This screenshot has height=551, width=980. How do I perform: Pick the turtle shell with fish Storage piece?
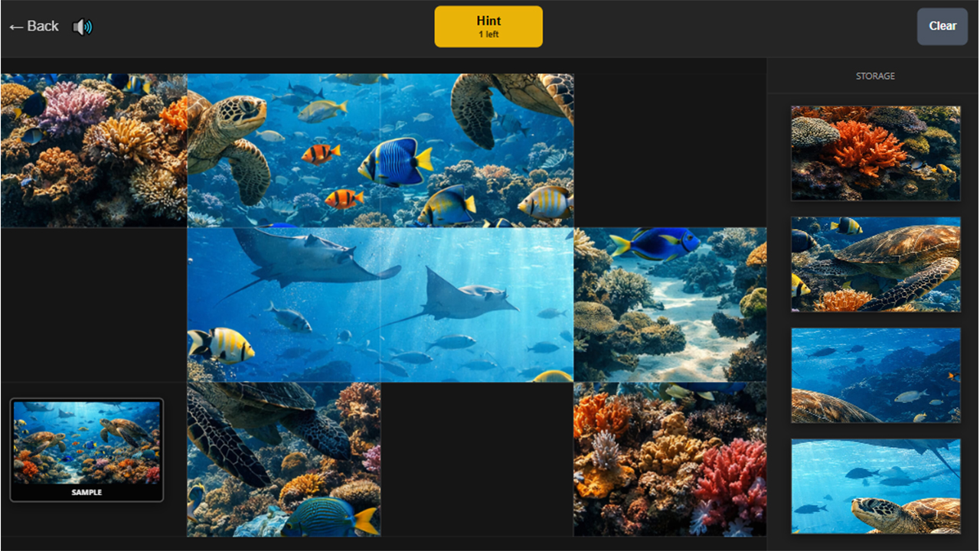(x=875, y=376)
